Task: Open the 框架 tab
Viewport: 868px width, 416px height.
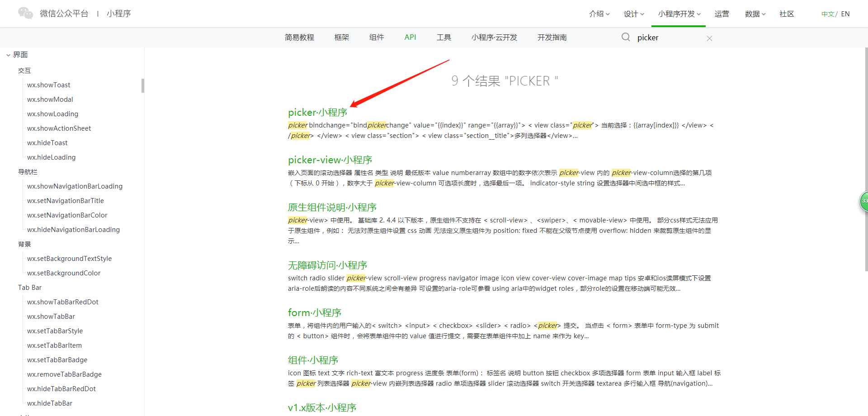Action: (342, 38)
